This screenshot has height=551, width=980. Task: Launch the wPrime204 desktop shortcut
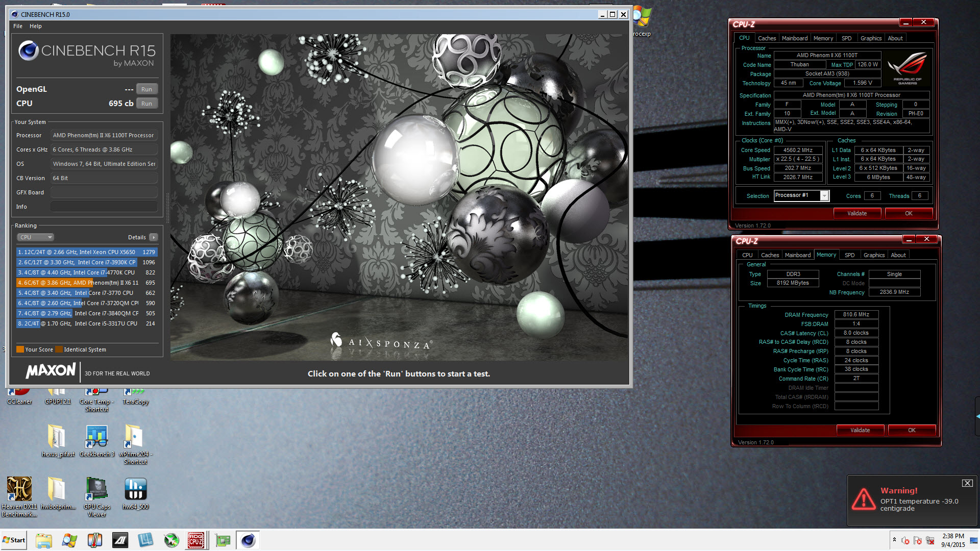[135, 444]
